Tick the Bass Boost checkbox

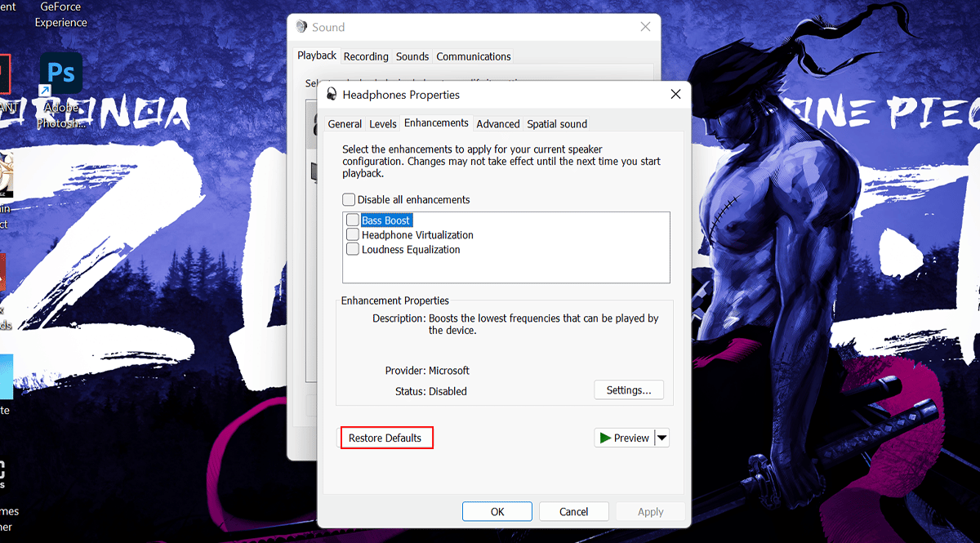353,220
